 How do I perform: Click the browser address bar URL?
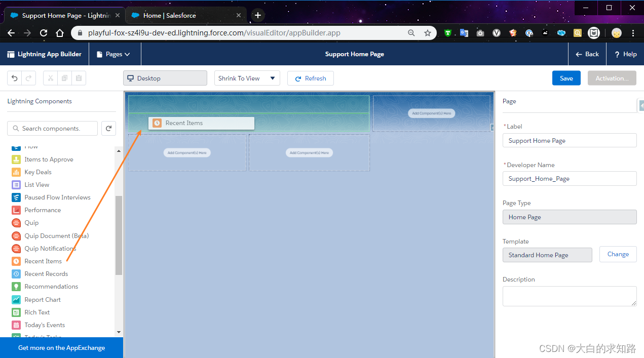pos(214,33)
